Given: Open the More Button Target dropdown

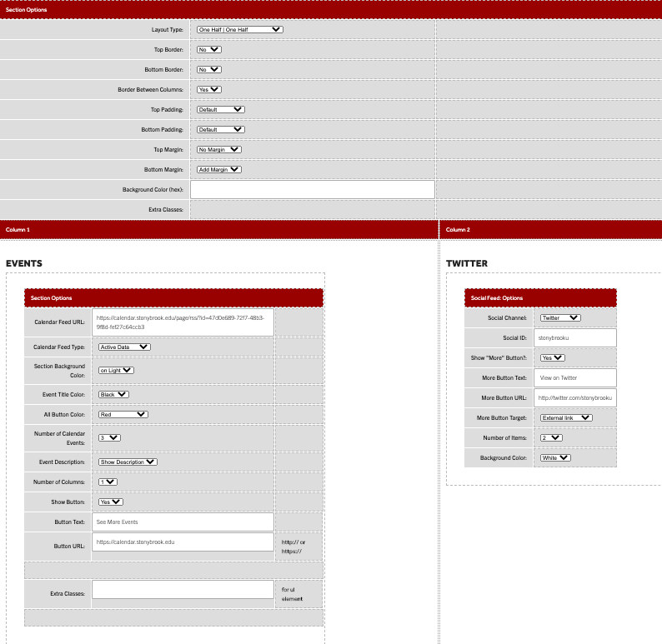Looking at the screenshot, I should click(x=565, y=417).
